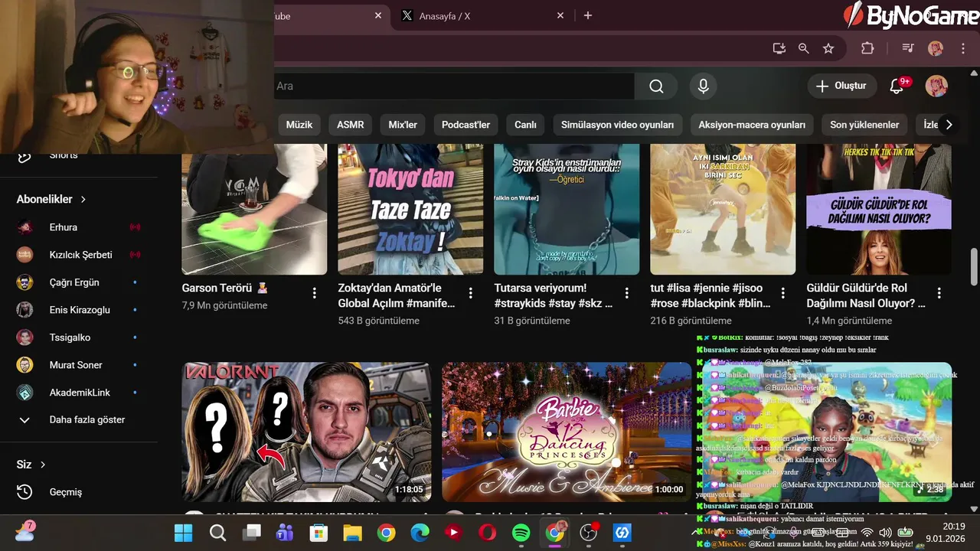Show more filter chips with right arrow
Screen dimensions: 980x551
949,125
